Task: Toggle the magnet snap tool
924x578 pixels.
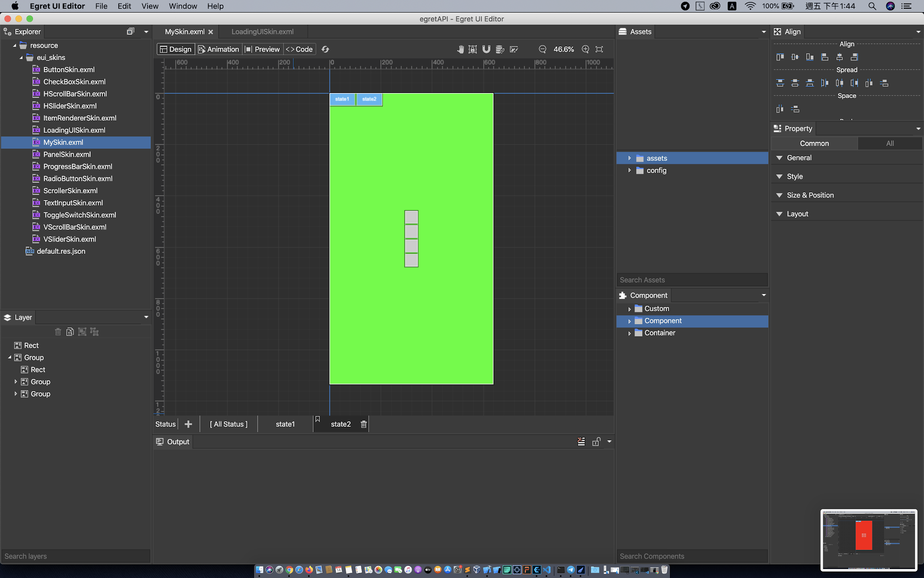Action: [x=486, y=49]
